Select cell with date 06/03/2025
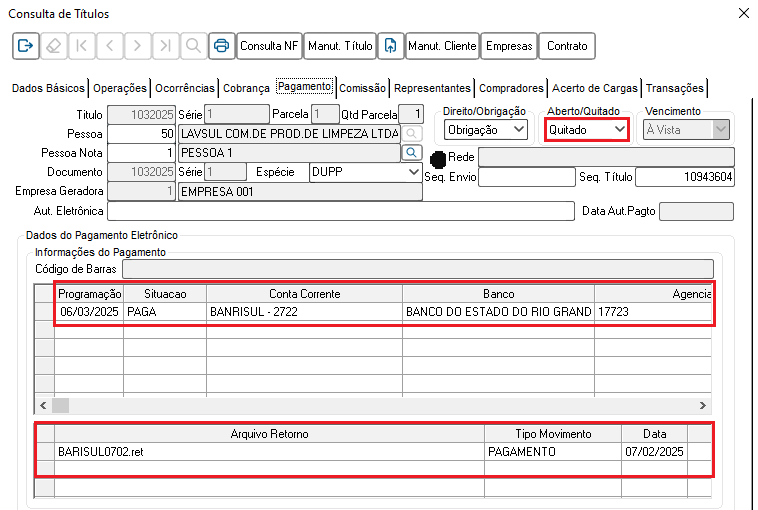This screenshot has width=758, height=510. [89, 312]
